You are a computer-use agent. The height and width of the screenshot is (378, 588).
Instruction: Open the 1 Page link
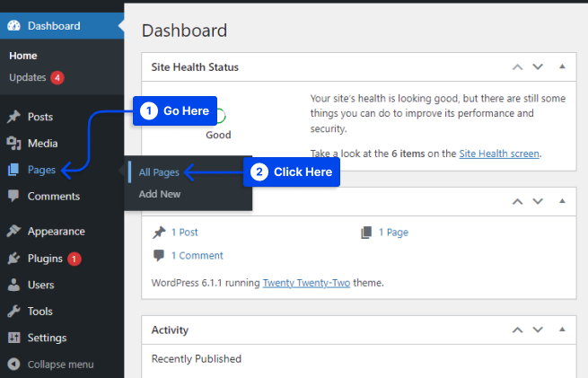[x=393, y=233]
